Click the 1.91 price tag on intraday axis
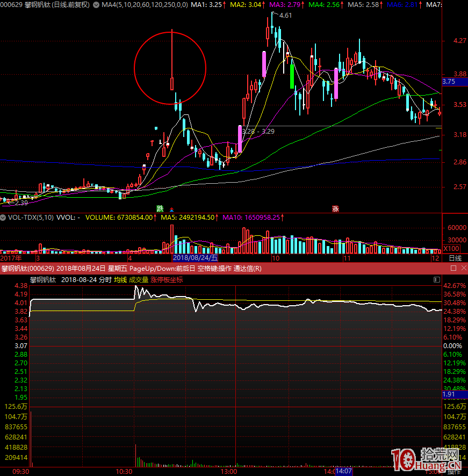 pos(449,394)
